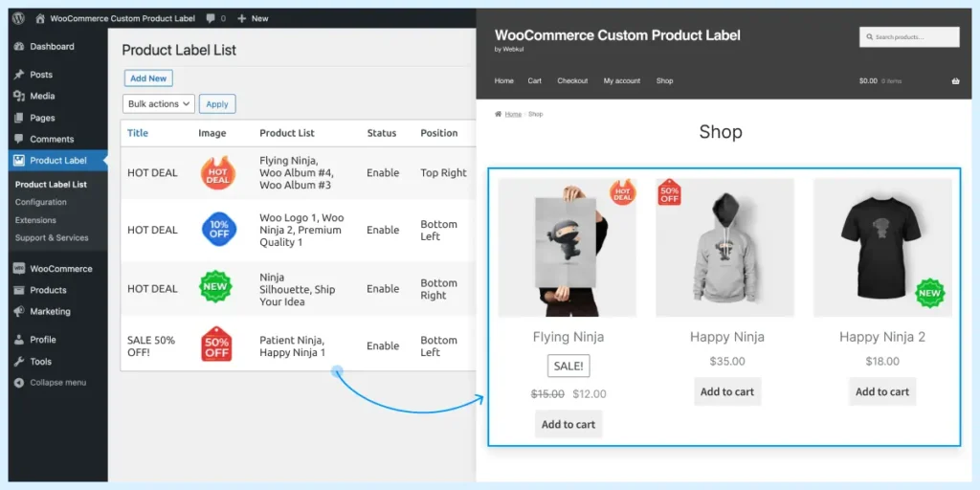This screenshot has width=980, height=490.
Task: Open the Bulk actions dropdown
Action: tap(159, 104)
